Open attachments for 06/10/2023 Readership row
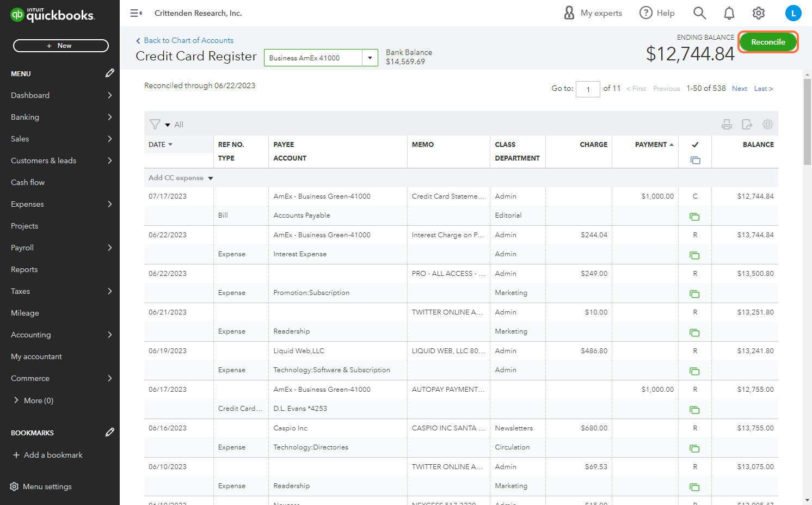The height and width of the screenshot is (505, 812). (694, 487)
